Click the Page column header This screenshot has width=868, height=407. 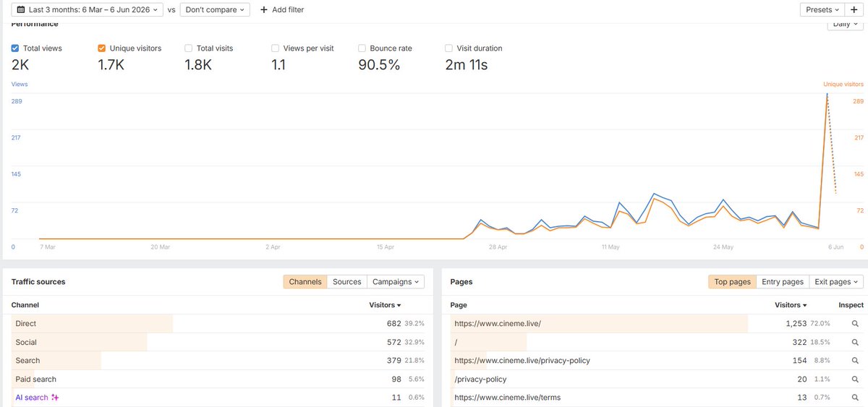459,305
